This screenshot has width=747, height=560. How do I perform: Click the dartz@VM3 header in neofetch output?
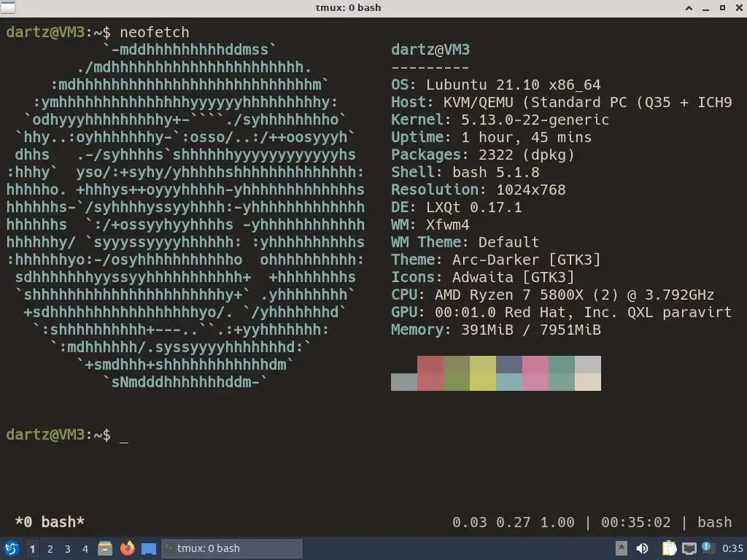(x=430, y=50)
